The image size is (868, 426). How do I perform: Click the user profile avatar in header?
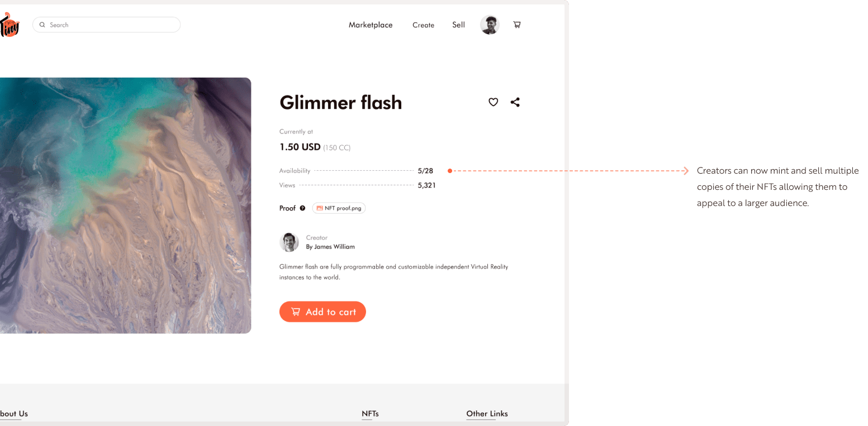[x=490, y=25]
